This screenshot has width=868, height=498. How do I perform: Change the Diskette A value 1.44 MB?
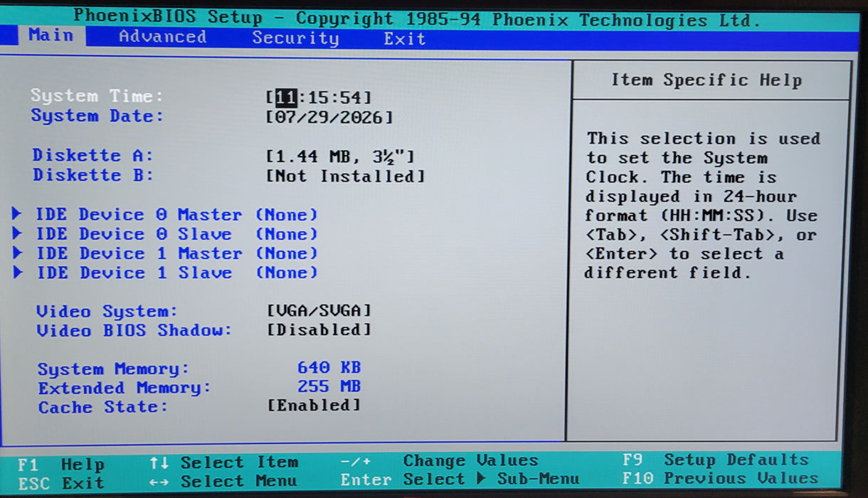[340, 156]
